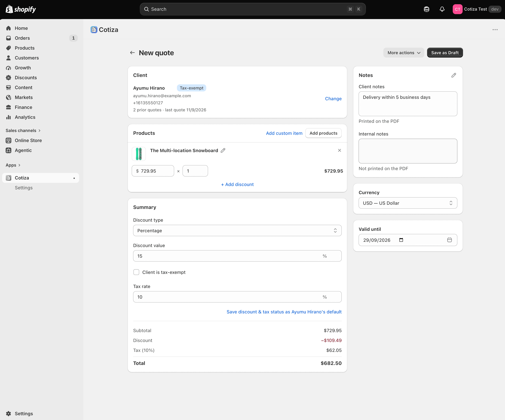Viewport: 505px width, 420px height.
Task: Click the Finance bank icon
Action: coord(8,107)
